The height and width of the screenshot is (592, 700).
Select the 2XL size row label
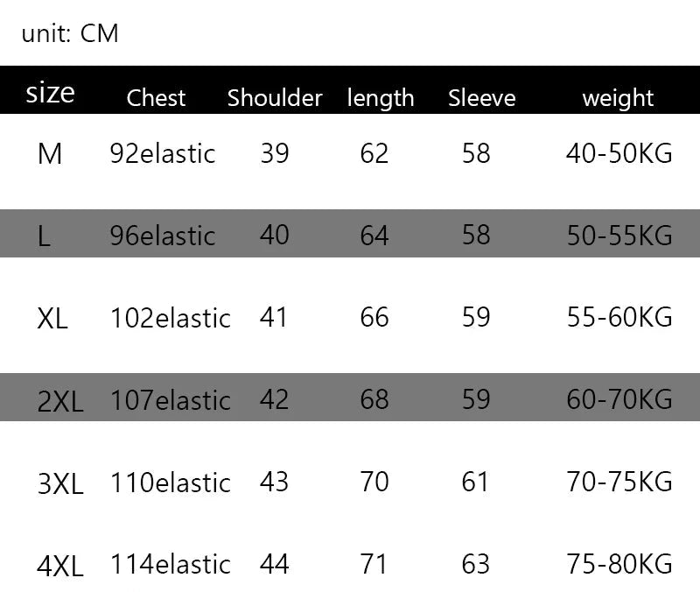(60, 401)
